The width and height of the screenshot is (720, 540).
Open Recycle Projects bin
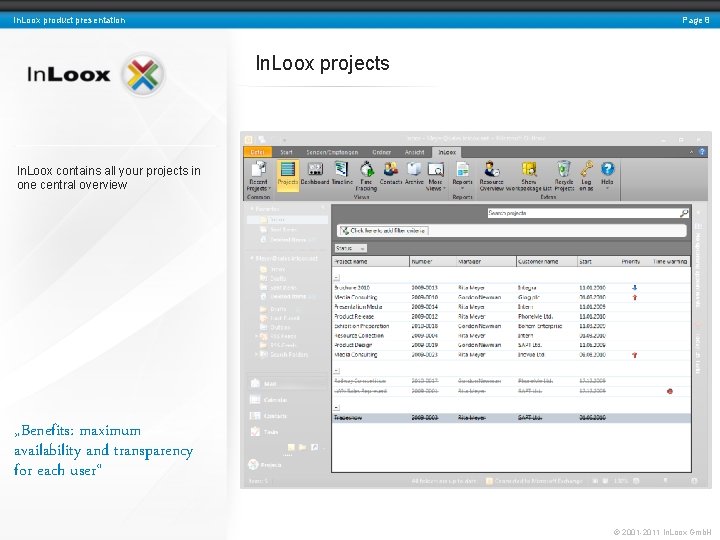click(564, 176)
